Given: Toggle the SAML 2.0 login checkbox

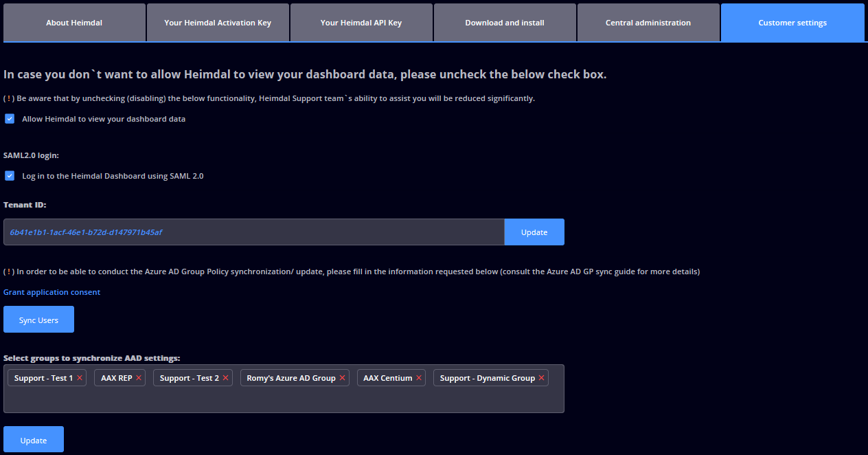Looking at the screenshot, I should 10,176.
